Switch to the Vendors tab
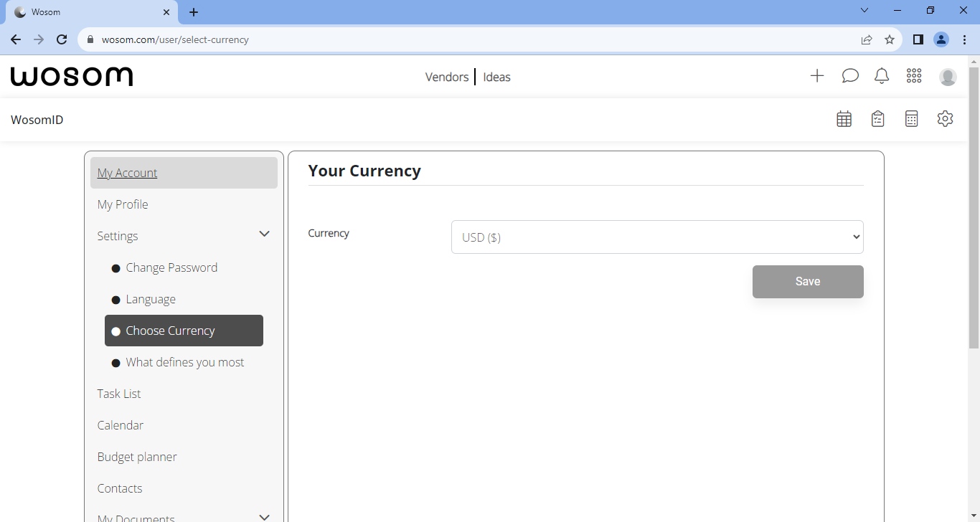The width and height of the screenshot is (980, 522). tap(446, 77)
